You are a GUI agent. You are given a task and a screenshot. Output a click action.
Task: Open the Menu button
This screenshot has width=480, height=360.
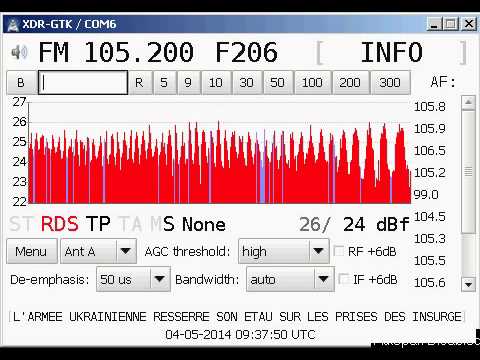(31, 251)
